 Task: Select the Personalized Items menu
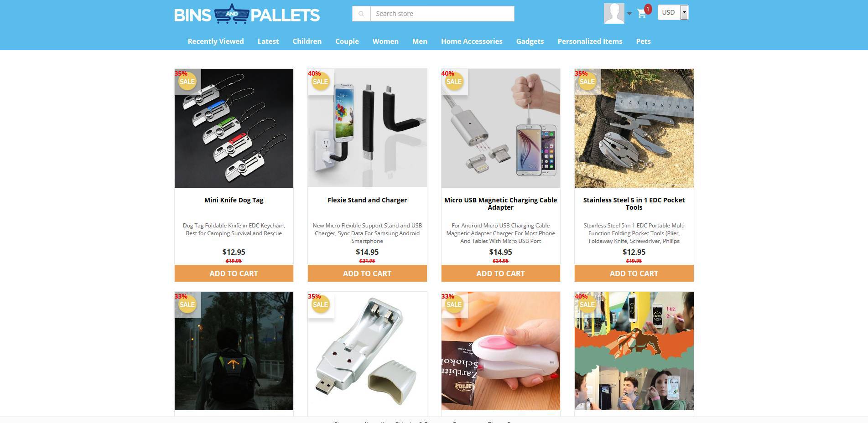[590, 41]
